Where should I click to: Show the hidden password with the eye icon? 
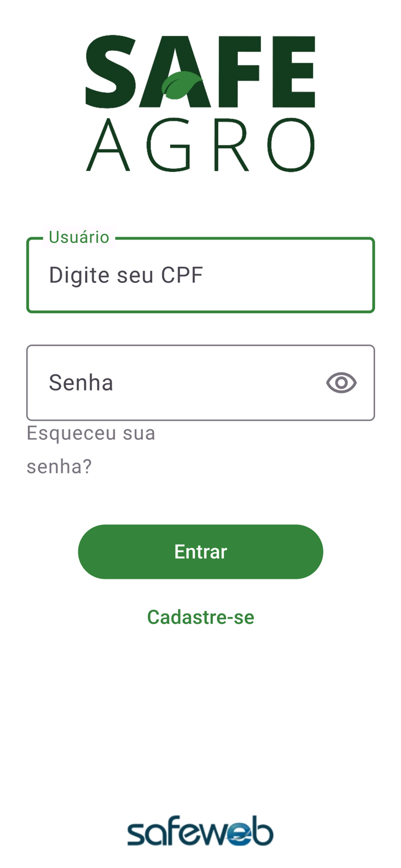[342, 382]
